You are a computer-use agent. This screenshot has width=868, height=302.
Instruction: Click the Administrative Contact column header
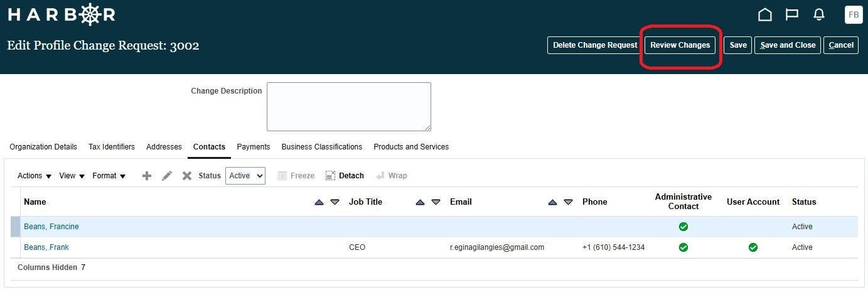683,202
